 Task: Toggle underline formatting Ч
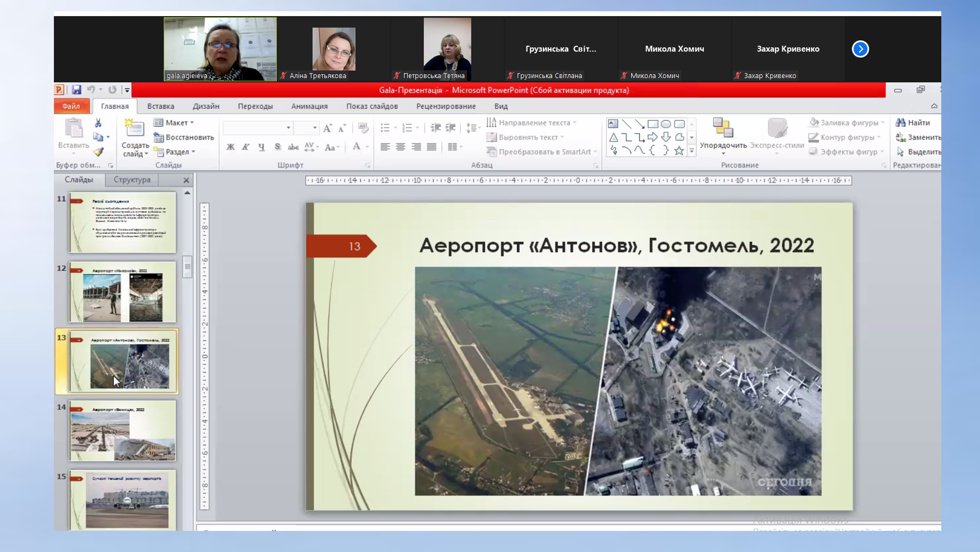click(x=261, y=147)
